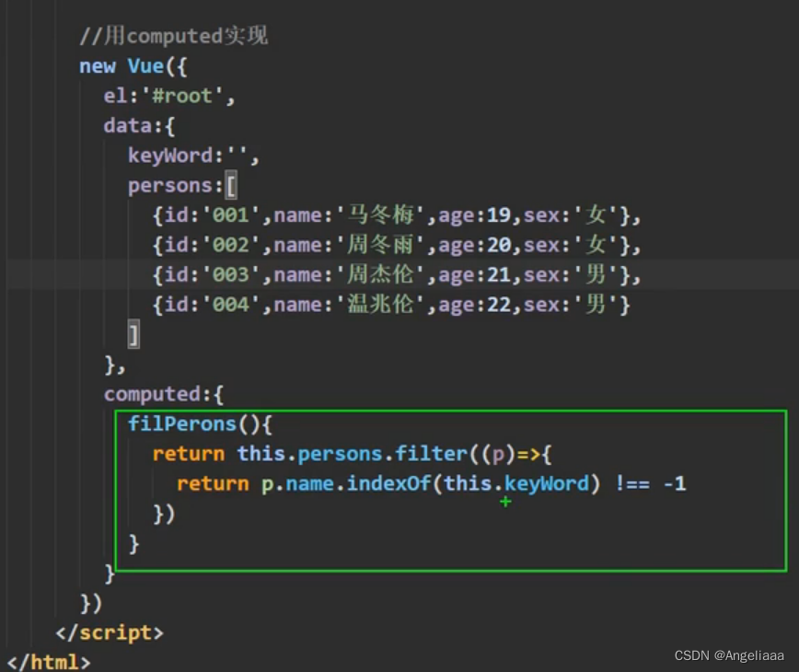Click the name '周冬雨'
This screenshot has height=672, width=799.
(x=380, y=245)
